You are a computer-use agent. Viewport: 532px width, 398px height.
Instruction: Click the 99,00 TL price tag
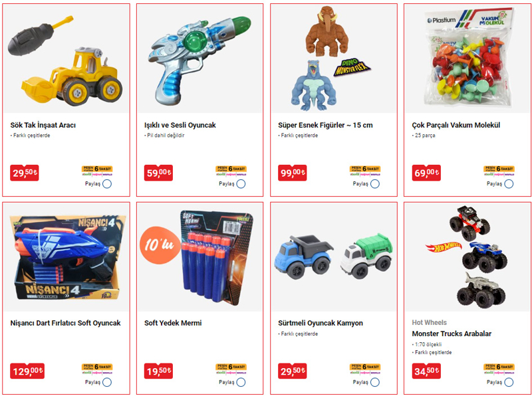coord(292,173)
